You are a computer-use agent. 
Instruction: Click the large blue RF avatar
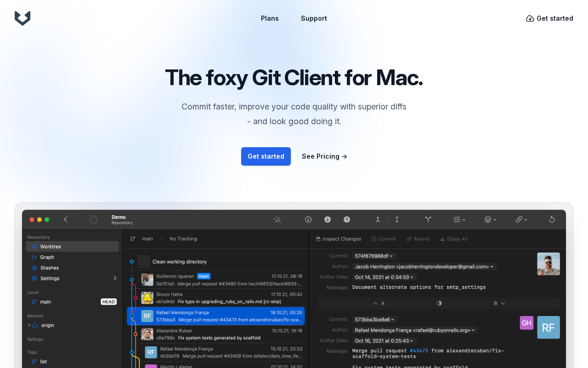coord(548,328)
